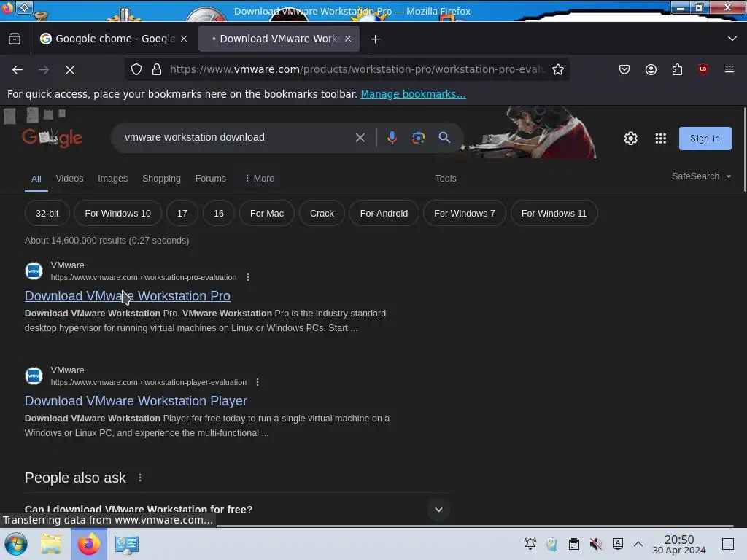Screen dimensions: 747x560
Task: Open options for workstation-player-evaluation result
Action: click(258, 382)
